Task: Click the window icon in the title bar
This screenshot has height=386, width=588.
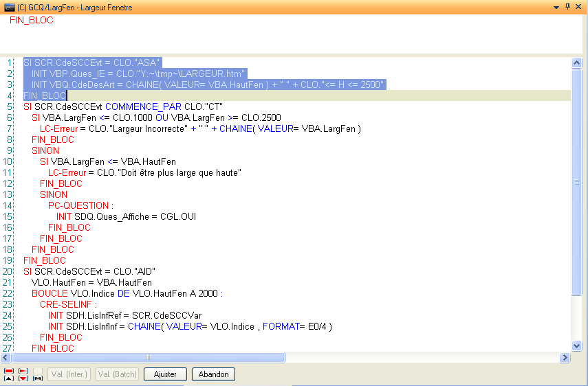Action: click(x=8, y=7)
